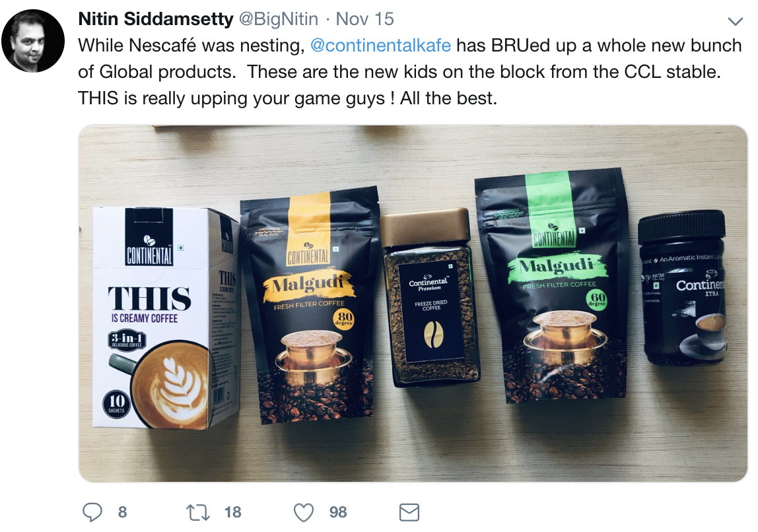This screenshot has height=532, width=758.
Task: Open the Nov 15 timestamp
Action: point(365,19)
